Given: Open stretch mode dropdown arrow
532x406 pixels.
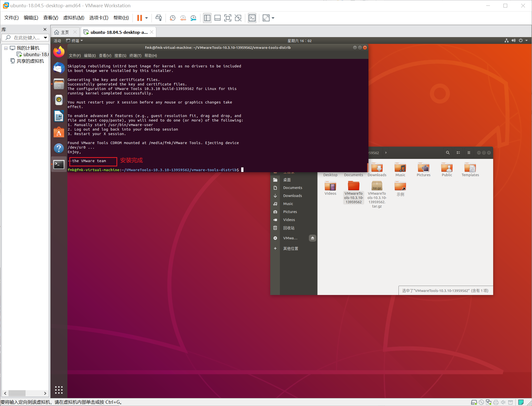Looking at the screenshot, I should [273, 18].
